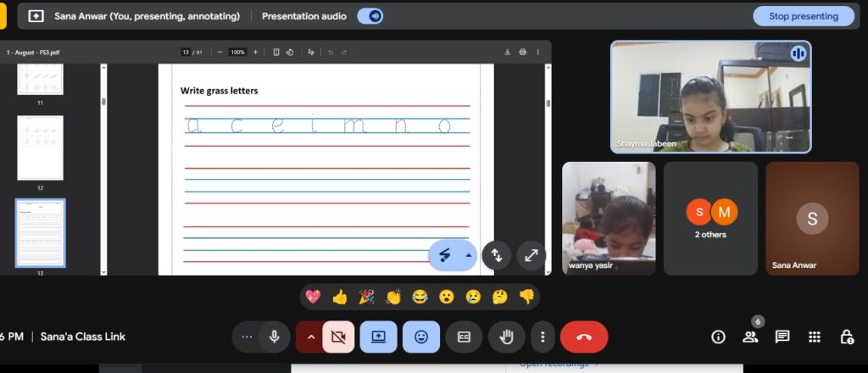
Task: Toggle the Presentation audio switch
Action: point(370,16)
